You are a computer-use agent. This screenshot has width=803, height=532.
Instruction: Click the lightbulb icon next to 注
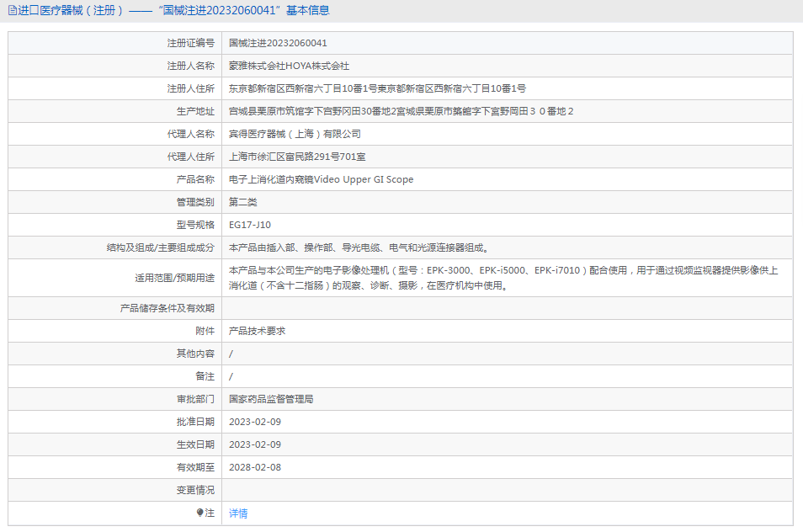click(199, 513)
